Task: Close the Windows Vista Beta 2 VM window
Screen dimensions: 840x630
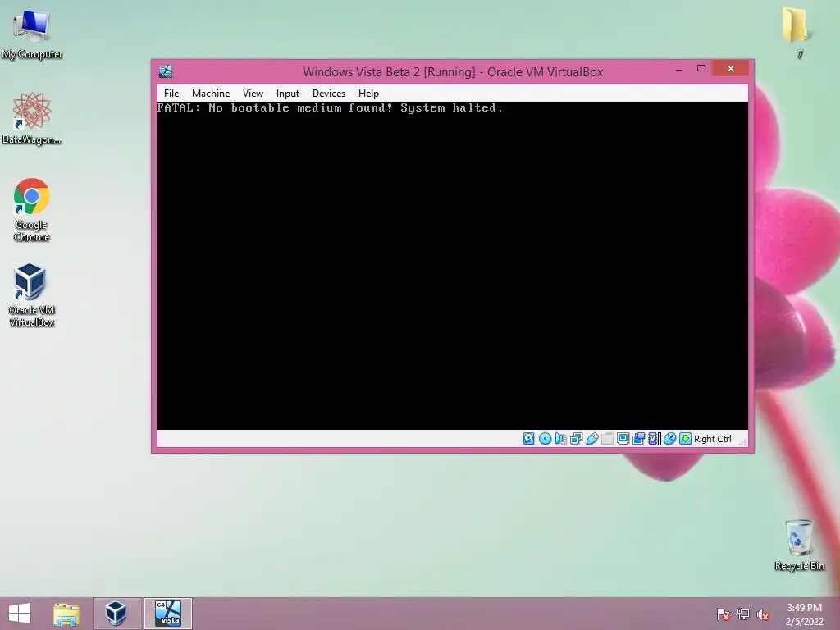Action: pos(731,69)
